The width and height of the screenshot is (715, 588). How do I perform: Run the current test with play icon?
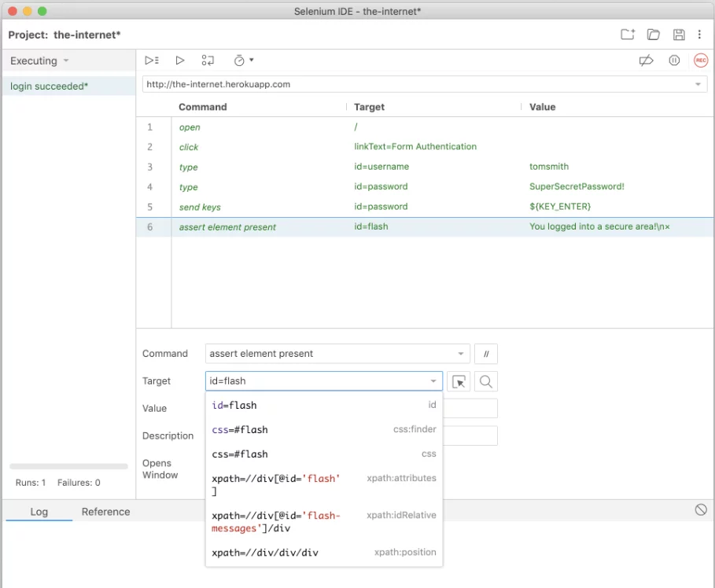(x=180, y=61)
